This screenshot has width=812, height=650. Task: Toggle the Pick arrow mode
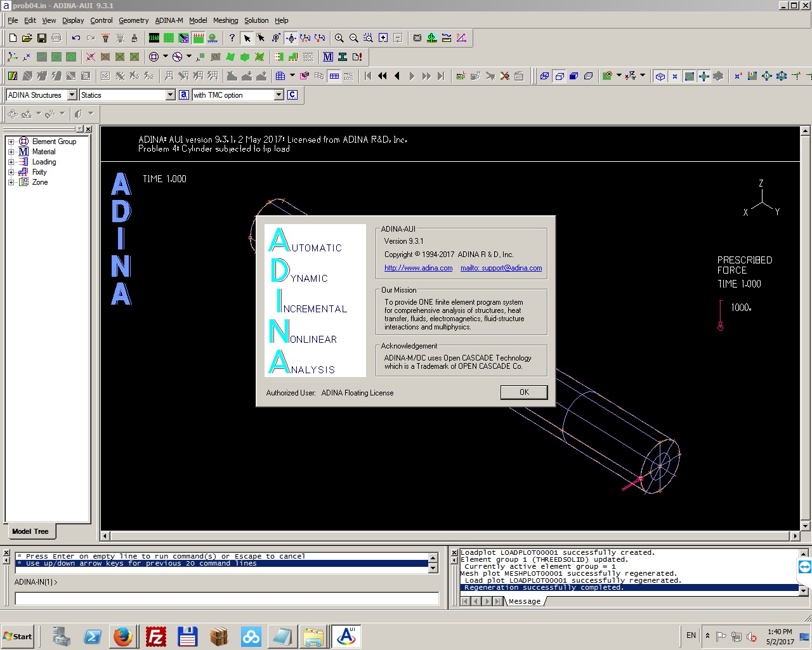(x=247, y=38)
